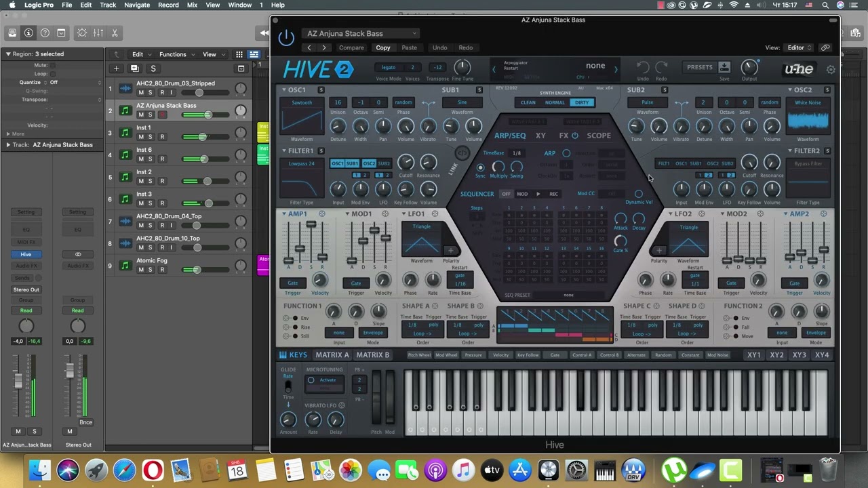Open the scissors Editors icon
Image resolution: width=868 pixels, height=488 pixels.
pyautogui.click(x=115, y=33)
